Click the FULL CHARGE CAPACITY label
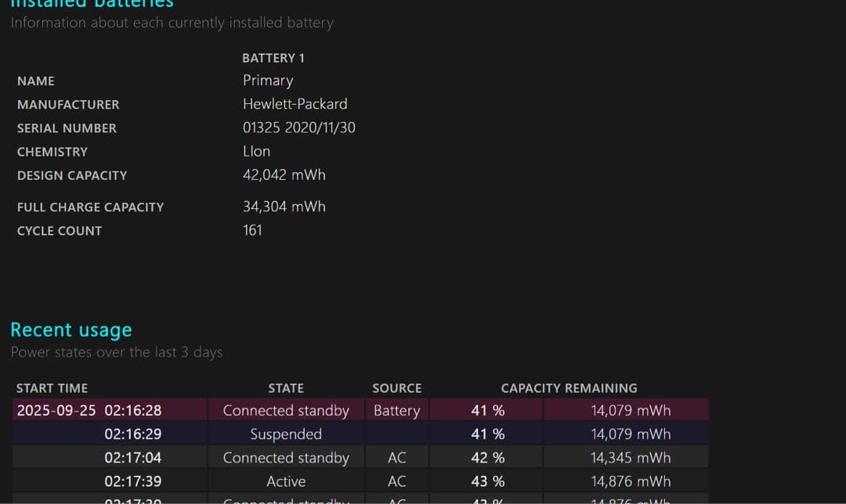Image resolution: width=846 pixels, height=504 pixels. [90, 207]
